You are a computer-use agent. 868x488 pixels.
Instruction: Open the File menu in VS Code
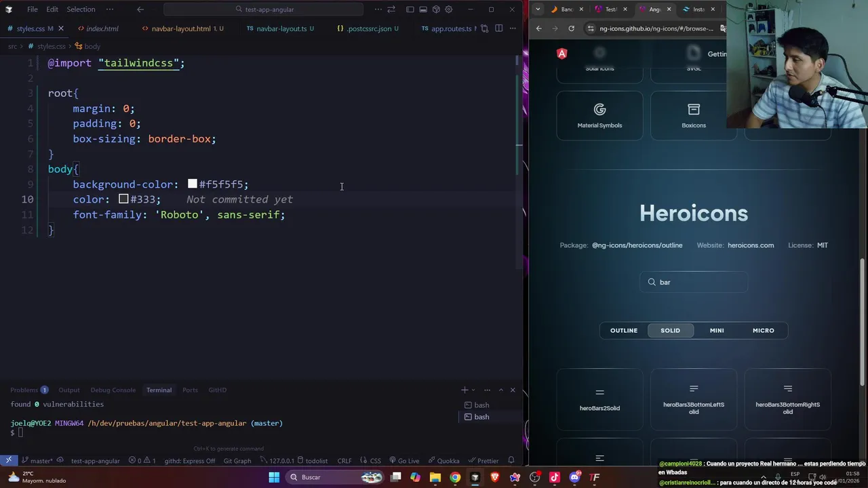click(x=32, y=9)
